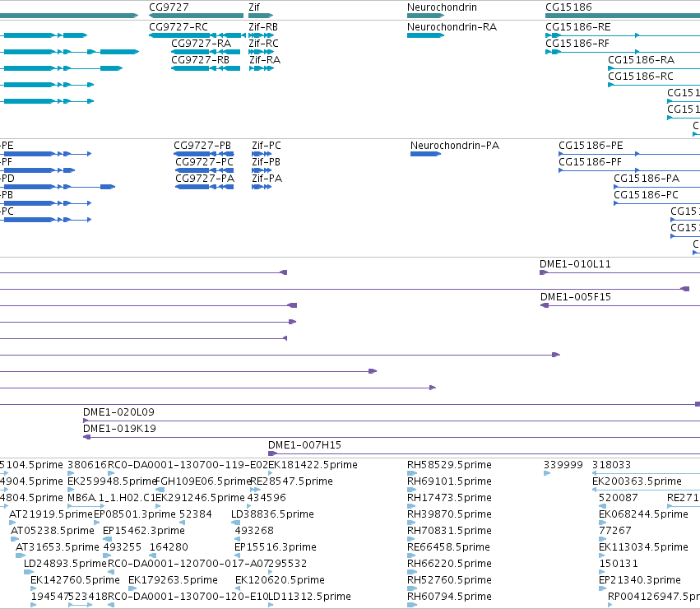
Task: Open EST RH60794.5prime
Action: pyautogui.click(x=449, y=597)
